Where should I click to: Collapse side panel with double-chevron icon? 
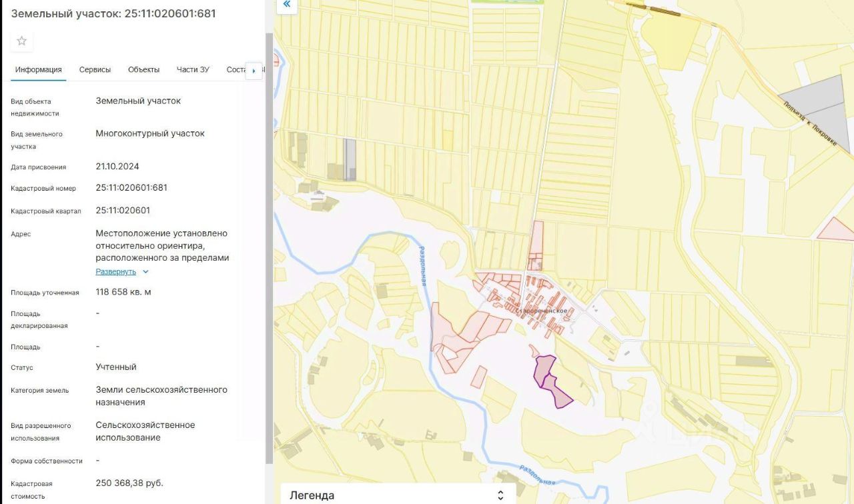[286, 5]
